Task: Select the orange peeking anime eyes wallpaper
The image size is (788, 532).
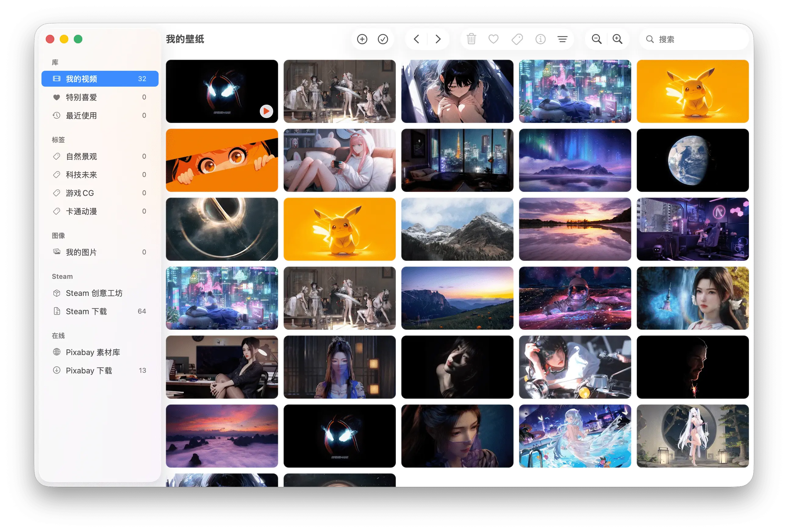Action: [x=222, y=160]
